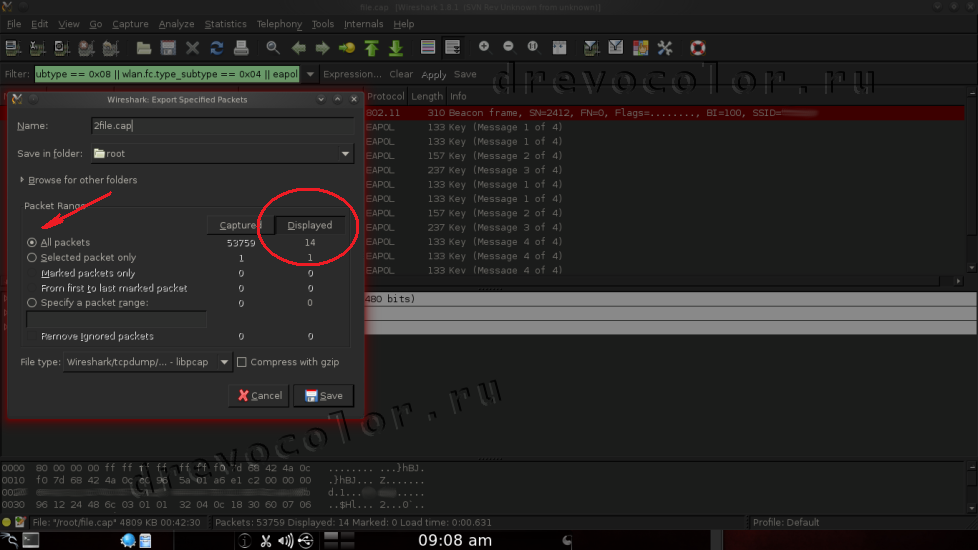978x550 pixels.
Task: Open the Edit menu
Action: coord(39,24)
